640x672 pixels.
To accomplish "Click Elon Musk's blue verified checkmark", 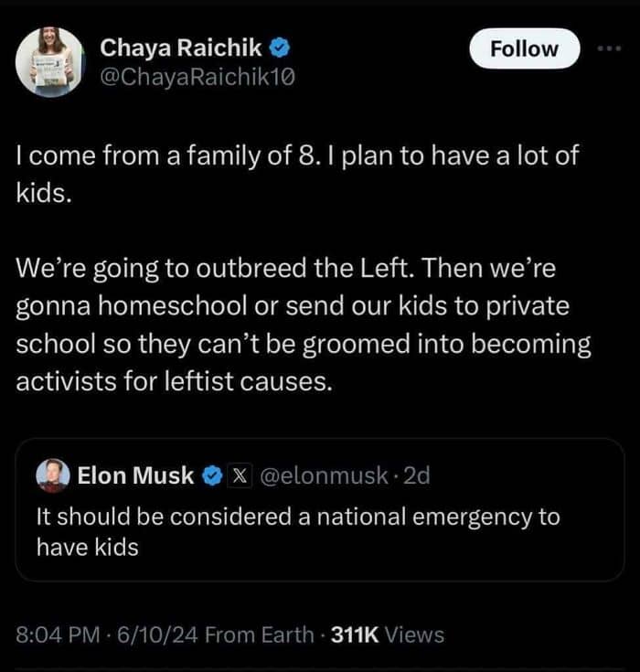I will 211,475.
